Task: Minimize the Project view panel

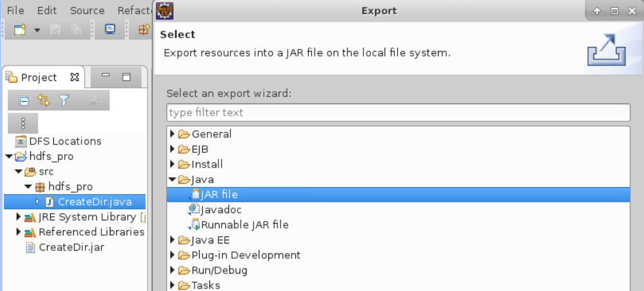Action: click(x=106, y=77)
